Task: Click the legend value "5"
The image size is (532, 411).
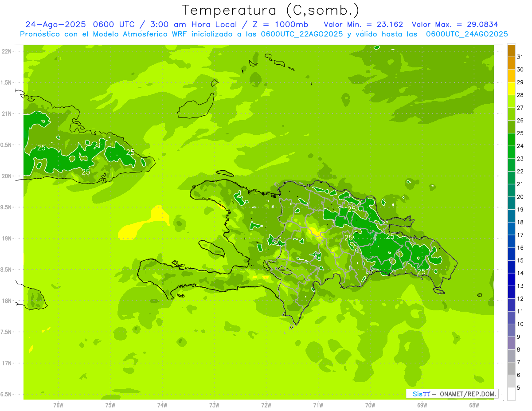Action: (519, 388)
